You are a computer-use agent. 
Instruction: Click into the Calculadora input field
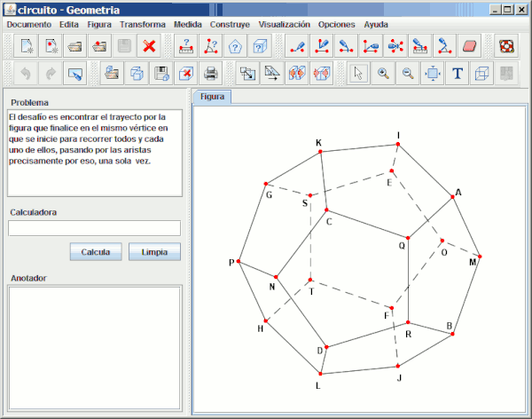[x=94, y=228]
